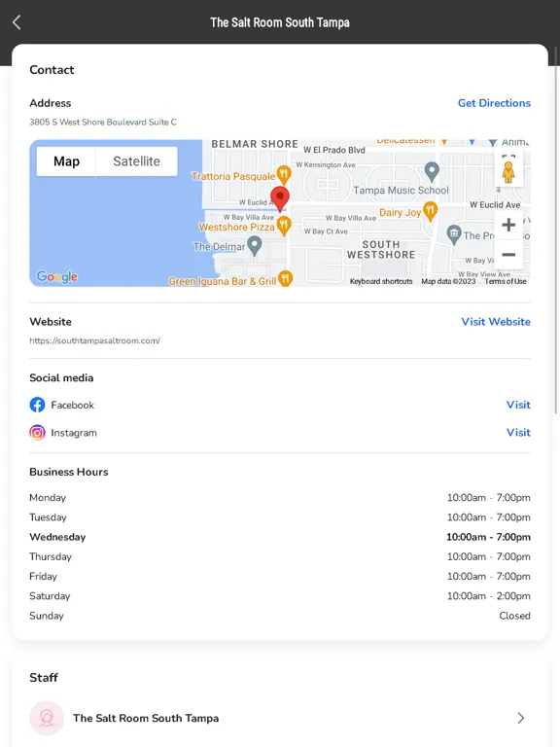Open the Green Iguana Bar & Grill marker
This screenshot has width=560, height=747.
coord(285,278)
